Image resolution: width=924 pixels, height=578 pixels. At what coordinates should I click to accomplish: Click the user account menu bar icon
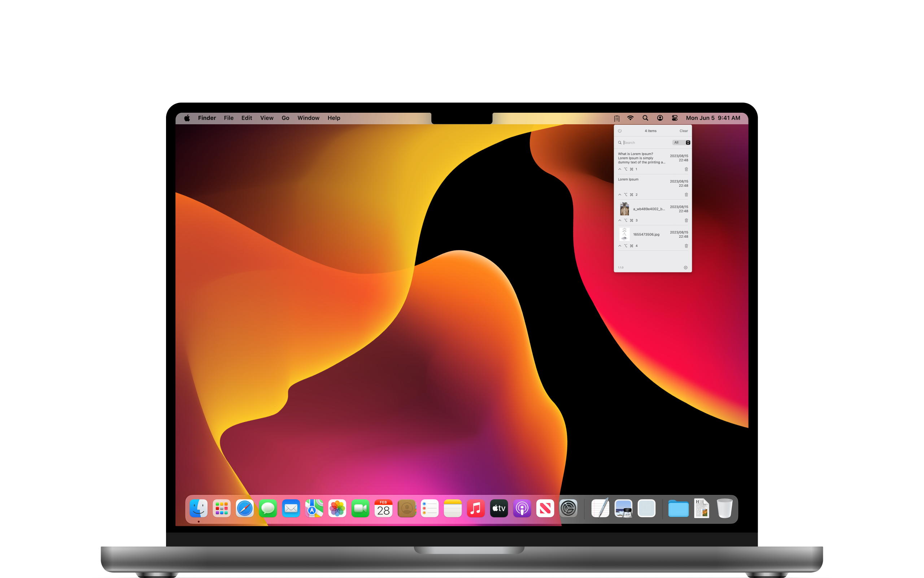(x=660, y=118)
